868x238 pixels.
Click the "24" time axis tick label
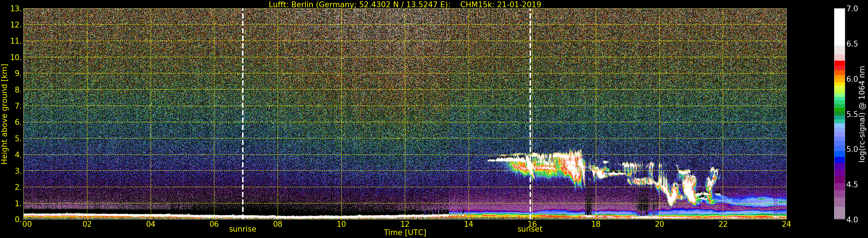point(786,224)
